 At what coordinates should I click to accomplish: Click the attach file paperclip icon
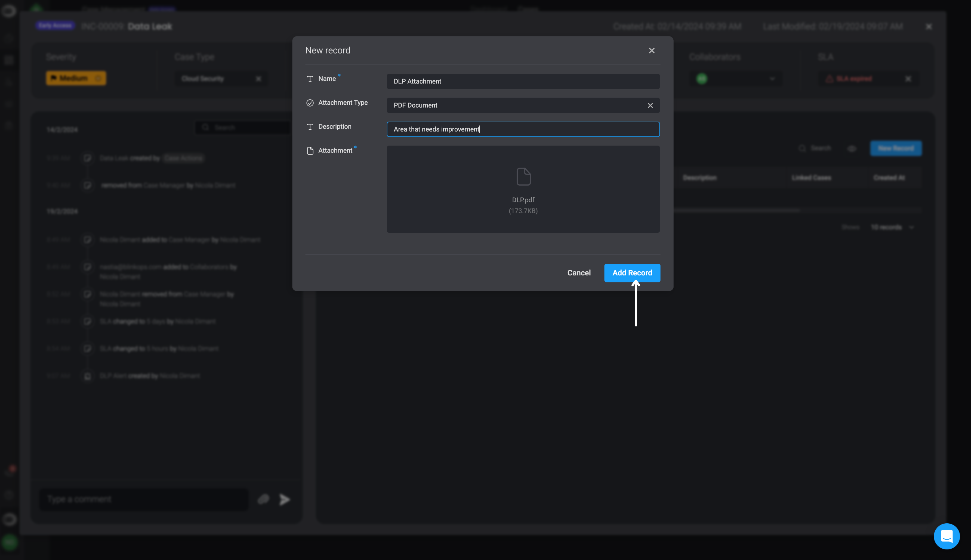(263, 499)
